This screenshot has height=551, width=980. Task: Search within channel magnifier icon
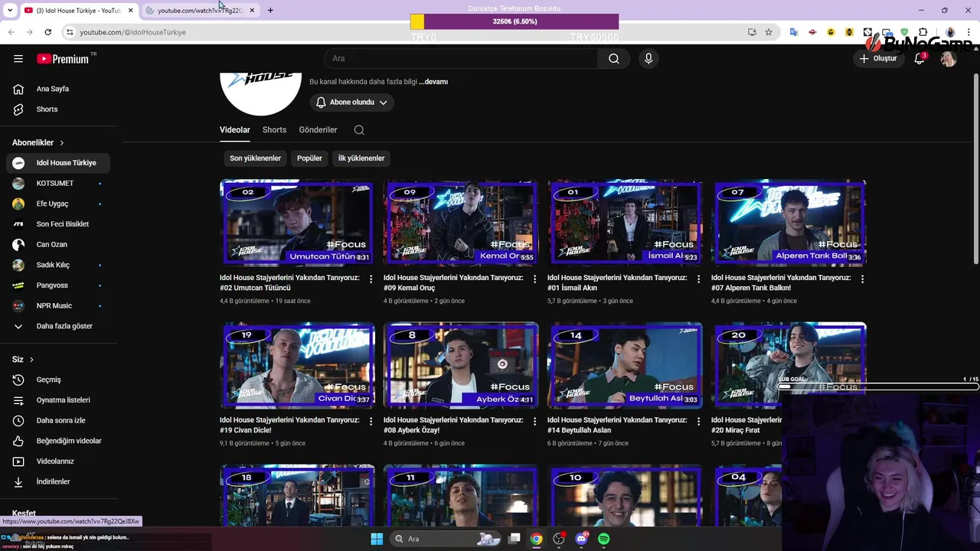359,130
